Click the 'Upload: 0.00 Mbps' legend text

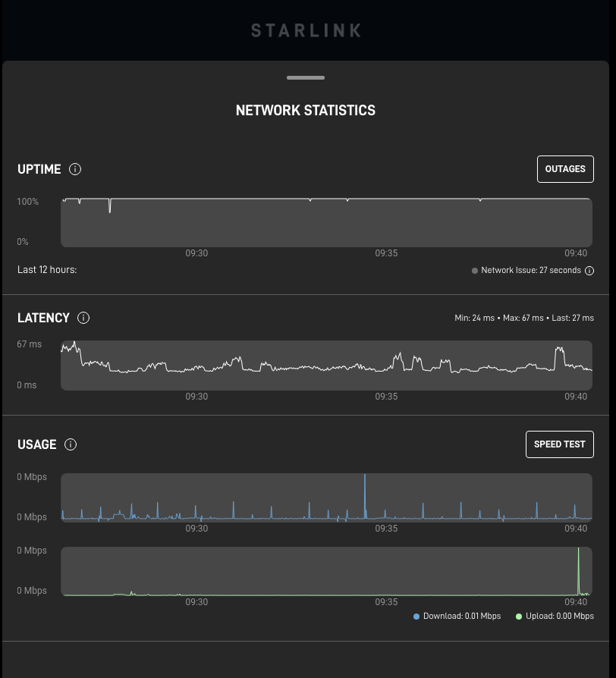pyautogui.click(x=560, y=616)
